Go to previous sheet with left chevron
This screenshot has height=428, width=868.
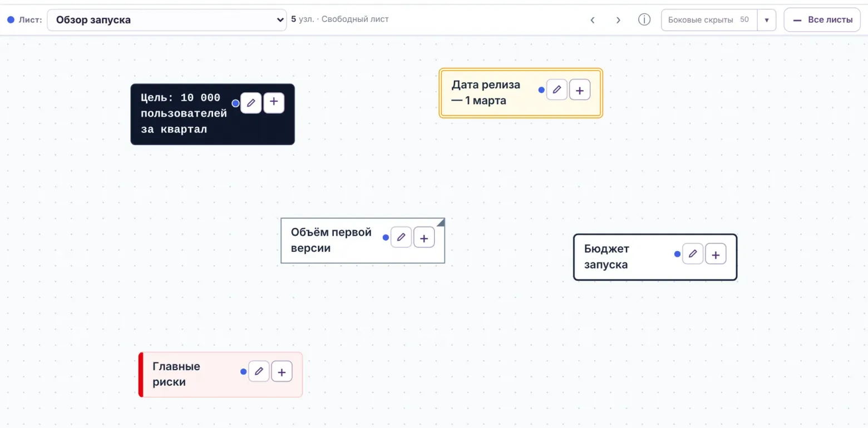pos(593,20)
